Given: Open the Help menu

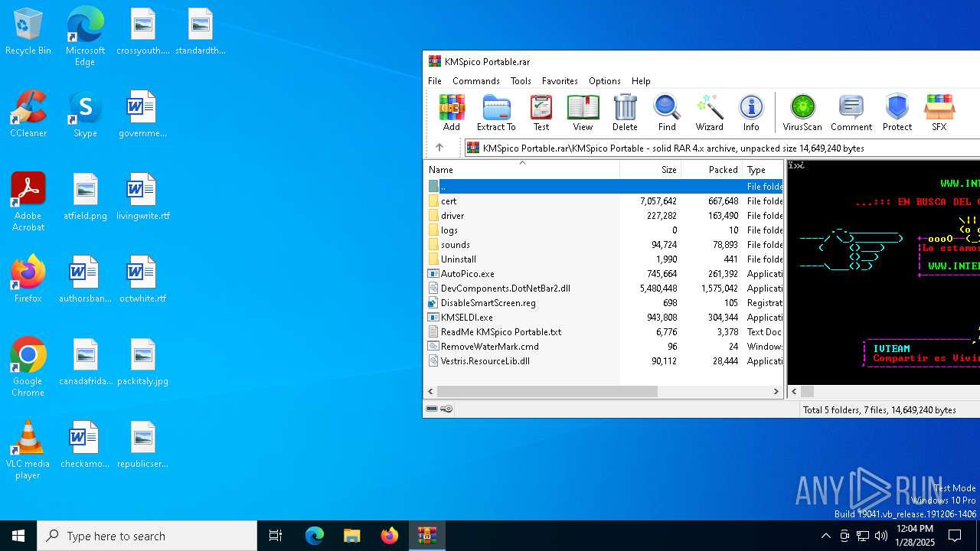Looking at the screenshot, I should coord(641,80).
